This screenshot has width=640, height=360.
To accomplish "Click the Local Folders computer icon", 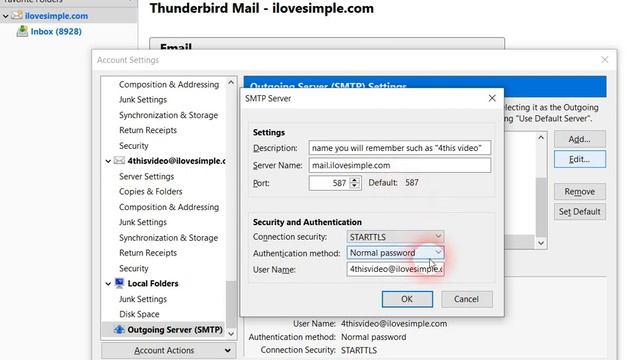I will pyautogui.click(x=119, y=283).
